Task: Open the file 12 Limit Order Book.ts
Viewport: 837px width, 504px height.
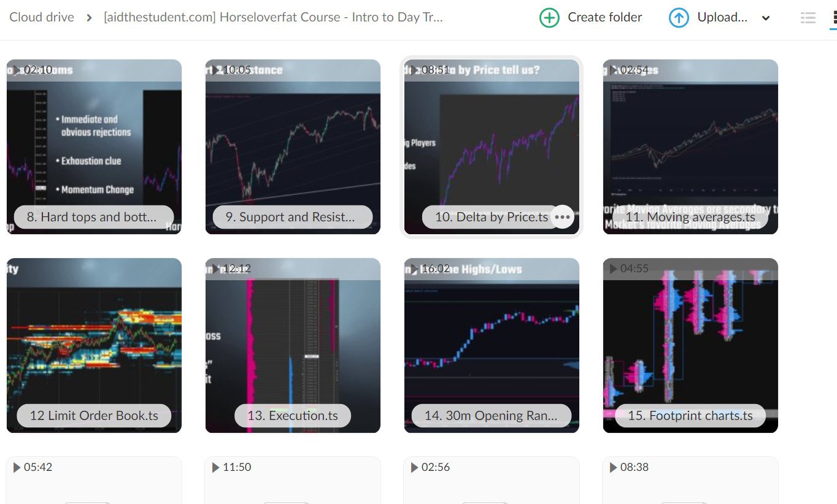Action: [93, 345]
